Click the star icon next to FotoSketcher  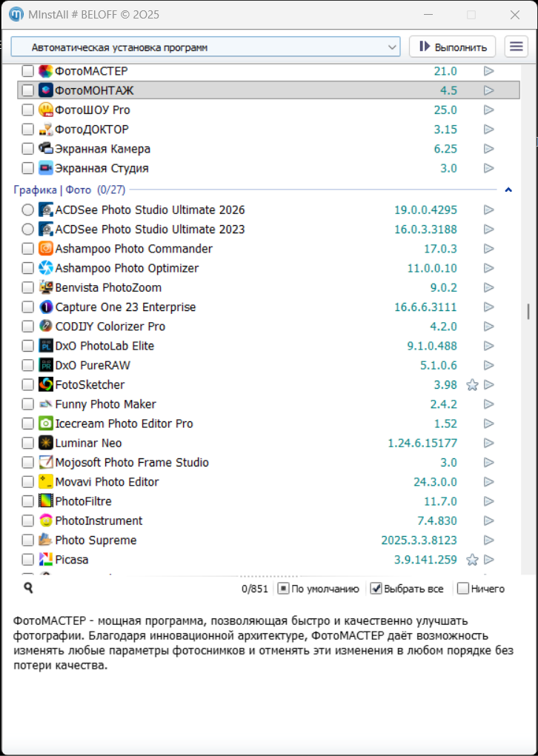472,385
